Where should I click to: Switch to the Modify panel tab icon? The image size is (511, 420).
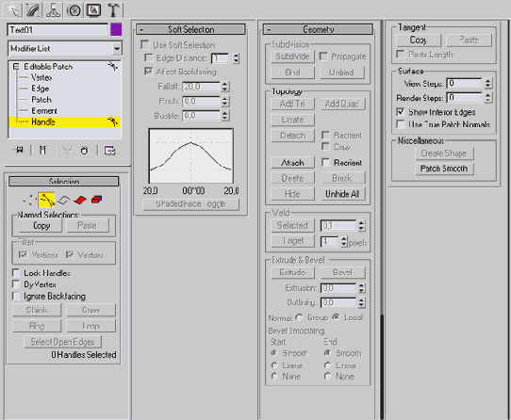tap(33, 9)
